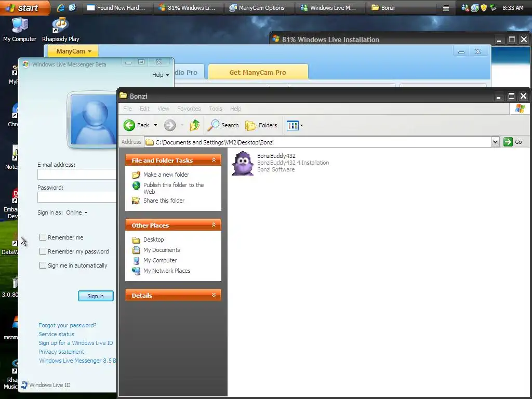Image resolution: width=532 pixels, height=399 pixels.
Task: Switch to Get ManyCam Pro tab
Action: pyautogui.click(x=258, y=72)
